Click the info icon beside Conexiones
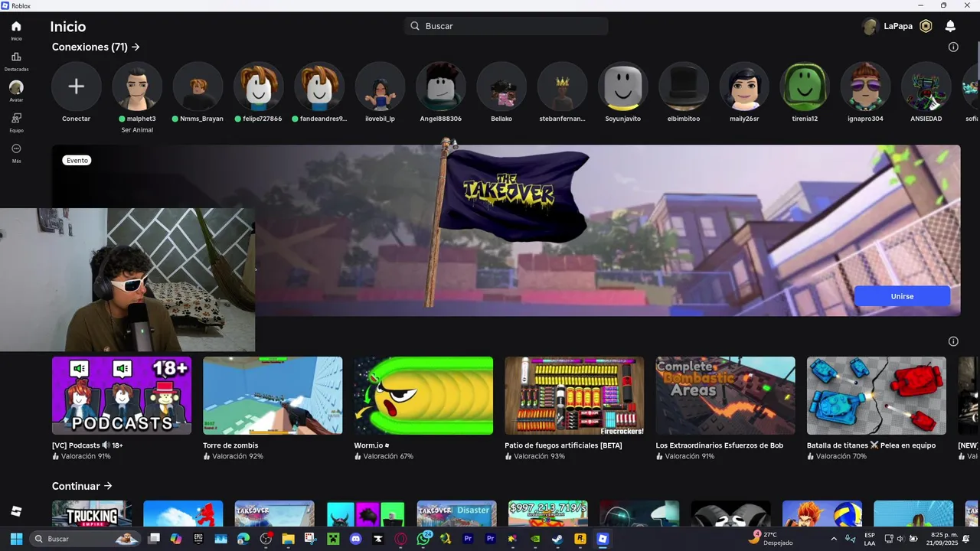 pyautogui.click(x=953, y=47)
